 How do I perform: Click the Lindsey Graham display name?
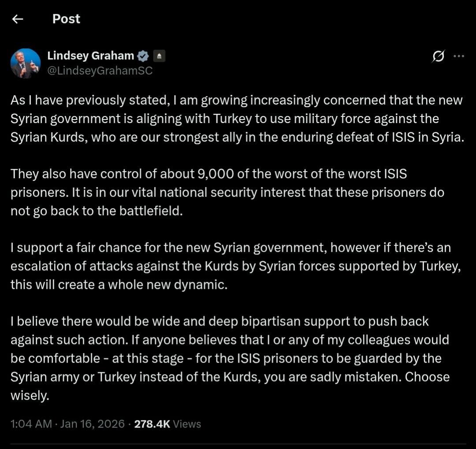click(x=90, y=56)
